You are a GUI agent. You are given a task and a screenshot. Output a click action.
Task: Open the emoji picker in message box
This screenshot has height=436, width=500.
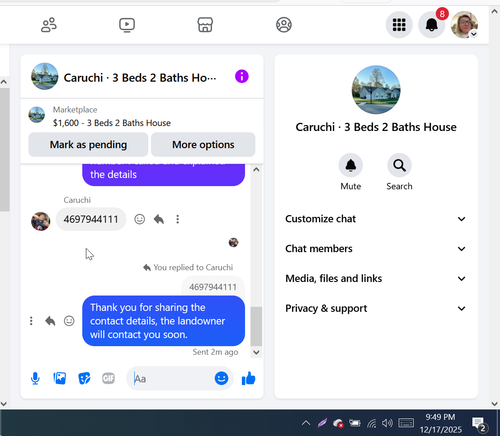[221, 378]
